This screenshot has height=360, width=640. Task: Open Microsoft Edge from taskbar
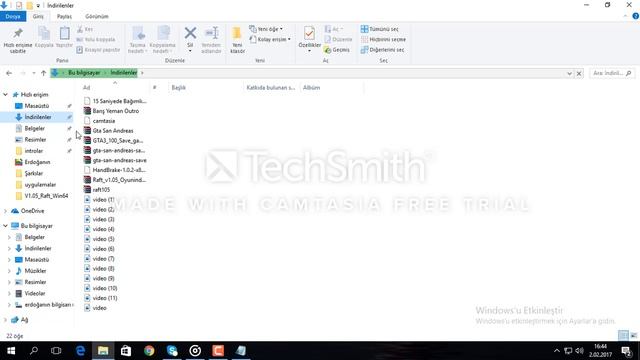[x=80, y=351]
